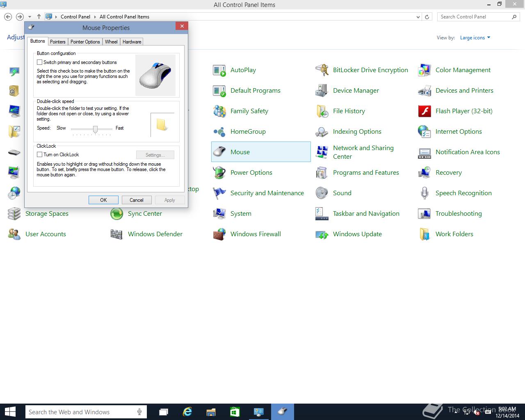Switch to the Pointer Options tab
The width and height of the screenshot is (525, 420).
coord(85,42)
